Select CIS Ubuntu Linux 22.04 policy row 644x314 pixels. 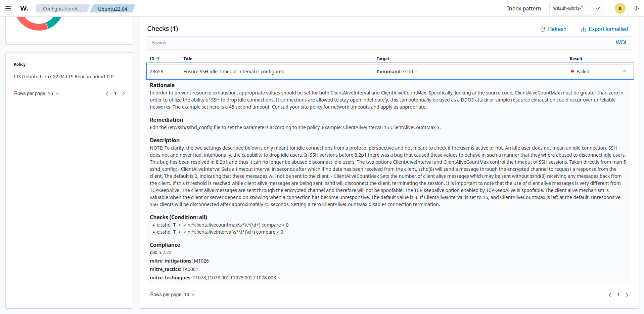click(64, 77)
